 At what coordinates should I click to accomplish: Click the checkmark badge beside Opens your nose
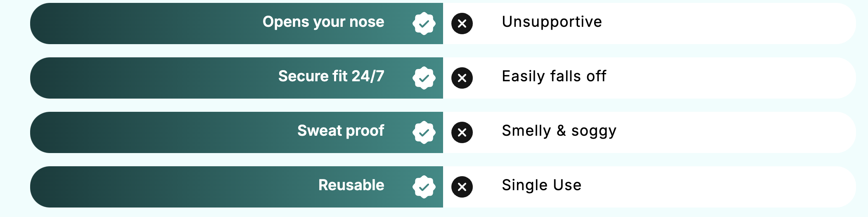(424, 24)
